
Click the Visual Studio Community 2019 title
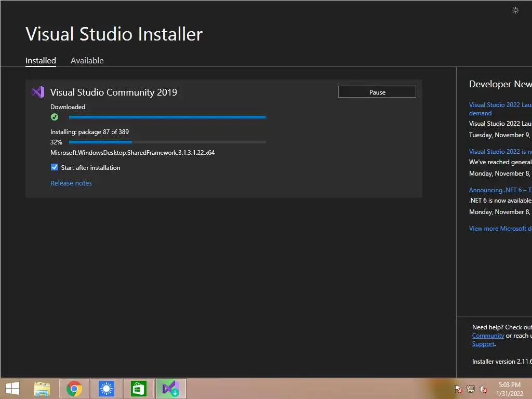coord(114,92)
